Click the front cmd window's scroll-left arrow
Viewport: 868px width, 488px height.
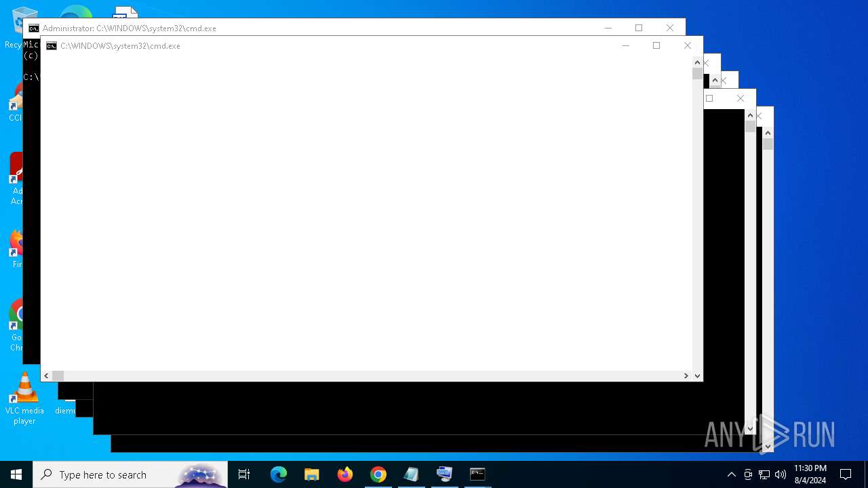[46, 375]
